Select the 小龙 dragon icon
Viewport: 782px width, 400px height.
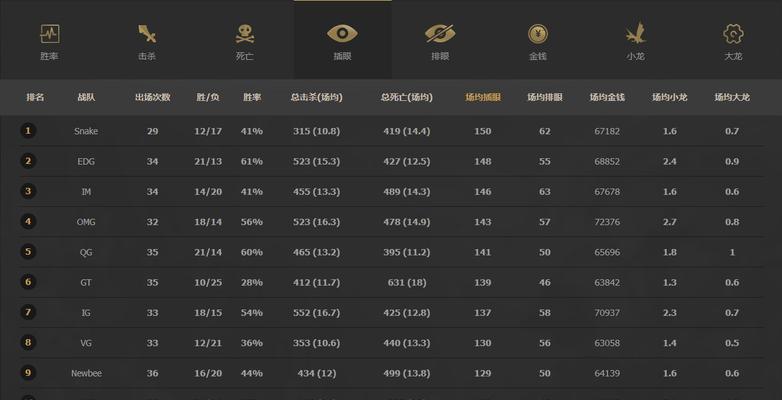[x=635, y=33]
